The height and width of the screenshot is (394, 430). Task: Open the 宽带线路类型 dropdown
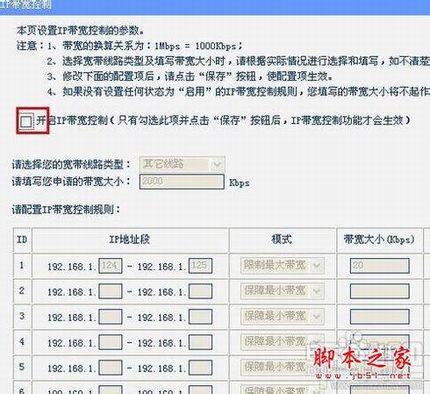point(182,164)
